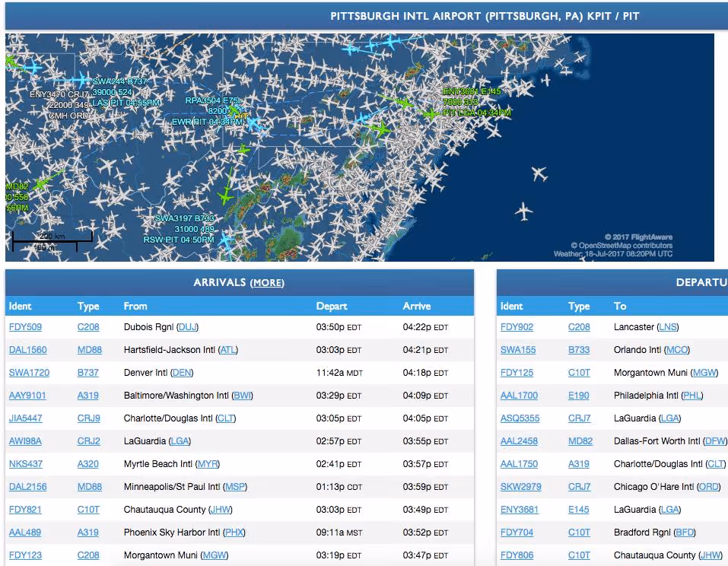The image size is (728, 566).
Task: Open DUJ airport code link
Action: tap(188, 327)
